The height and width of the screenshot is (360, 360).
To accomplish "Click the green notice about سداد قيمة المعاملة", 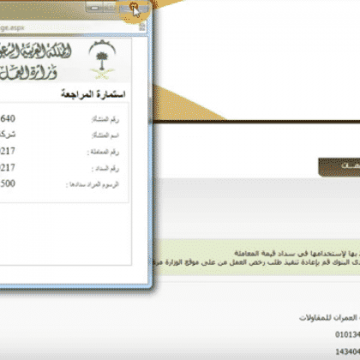I will pyautogui.click(x=258, y=257).
